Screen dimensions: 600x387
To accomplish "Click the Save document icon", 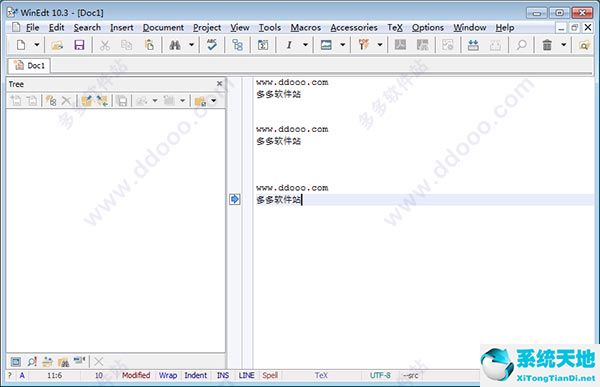I will [79, 45].
